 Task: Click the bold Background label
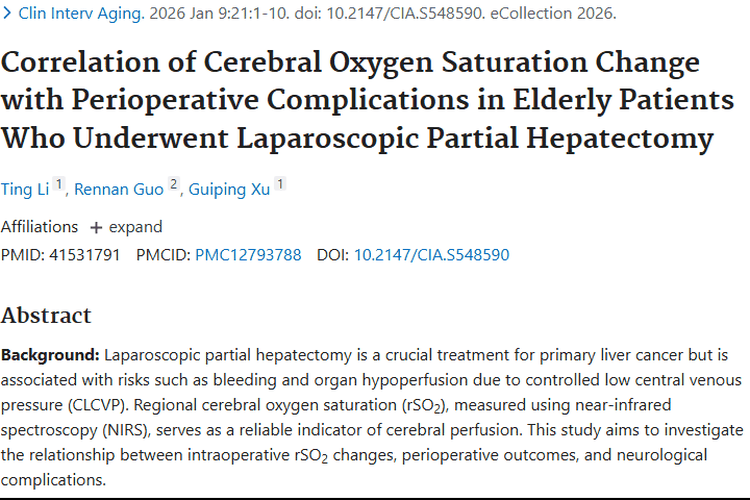click(50, 355)
